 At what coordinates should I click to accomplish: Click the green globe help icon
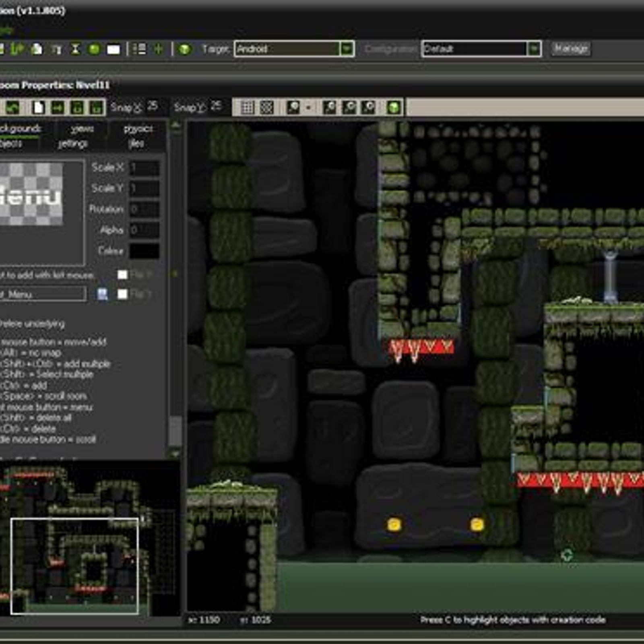[184, 49]
